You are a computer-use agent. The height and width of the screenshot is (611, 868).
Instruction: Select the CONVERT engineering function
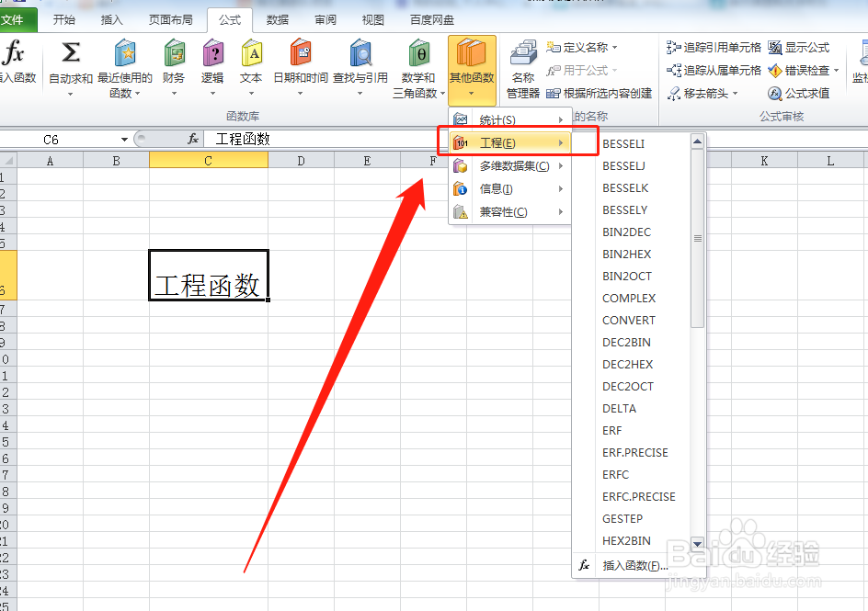click(x=629, y=320)
